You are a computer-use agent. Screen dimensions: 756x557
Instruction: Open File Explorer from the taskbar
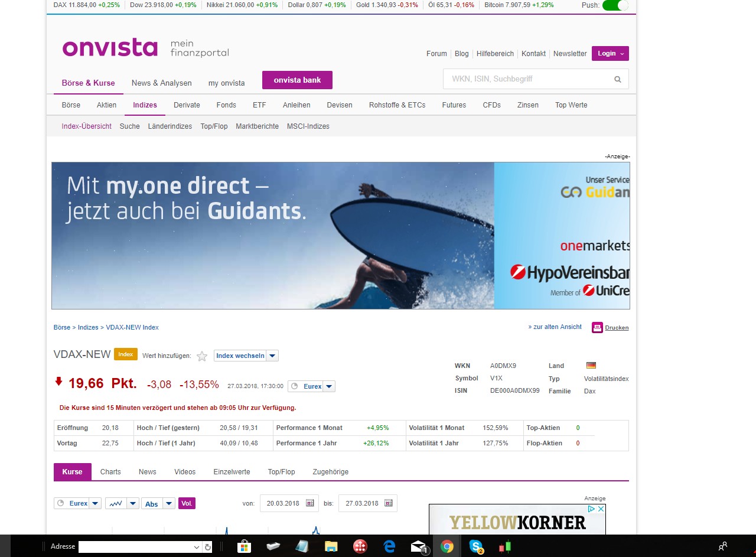pyautogui.click(x=331, y=546)
